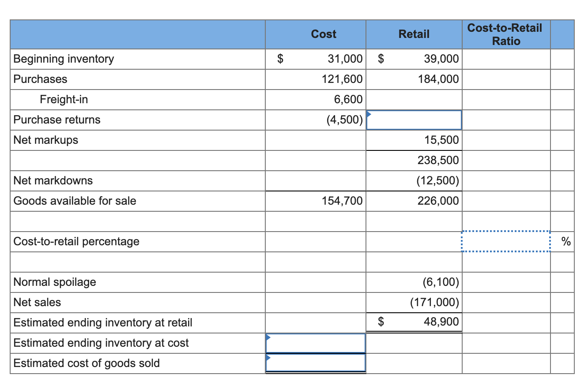
Task: Select the 15,500 net markups value
Action: tap(441, 140)
